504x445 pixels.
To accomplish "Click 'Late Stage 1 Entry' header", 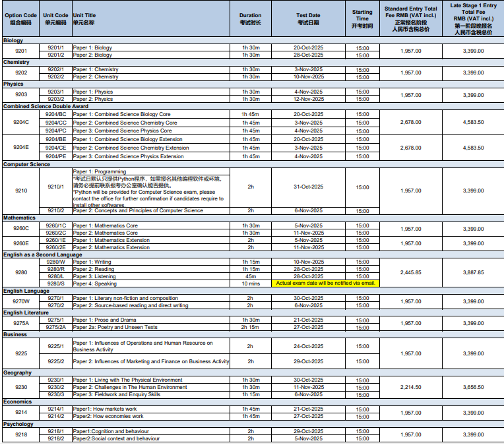I will click(473, 18).
